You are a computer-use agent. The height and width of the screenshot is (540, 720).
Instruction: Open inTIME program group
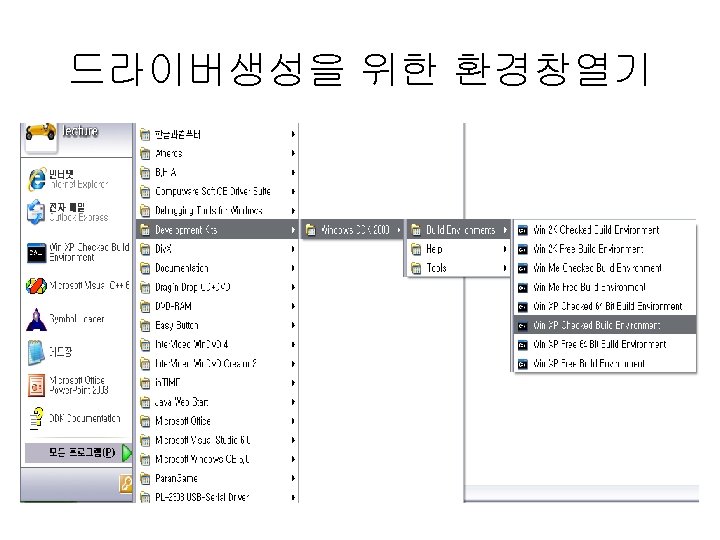click(x=218, y=383)
